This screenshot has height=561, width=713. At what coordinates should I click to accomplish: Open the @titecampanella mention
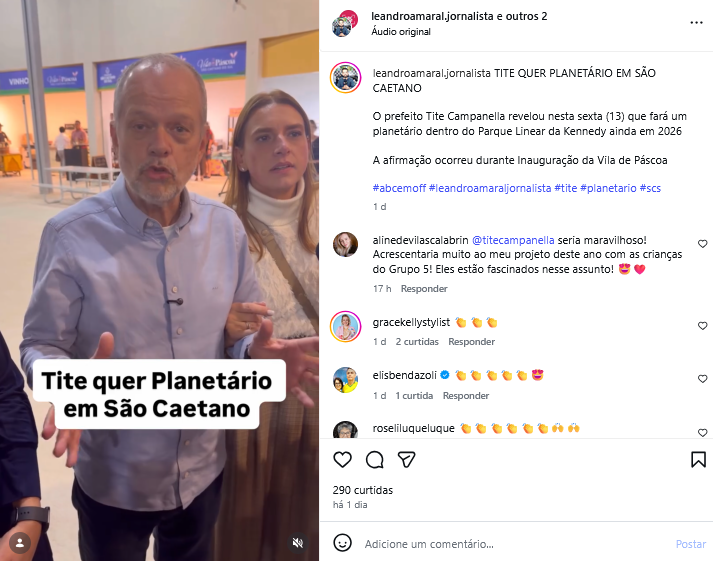coord(513,240)
